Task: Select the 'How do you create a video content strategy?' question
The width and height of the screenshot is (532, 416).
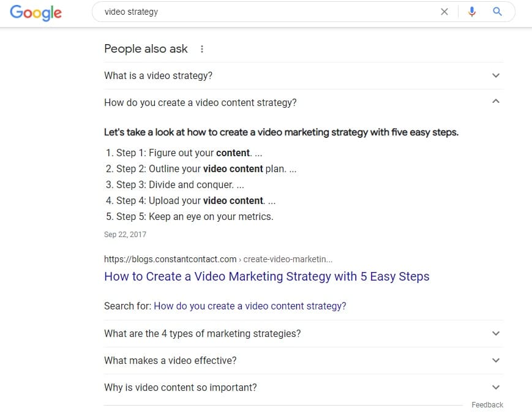Action: (x=200, y=102)
